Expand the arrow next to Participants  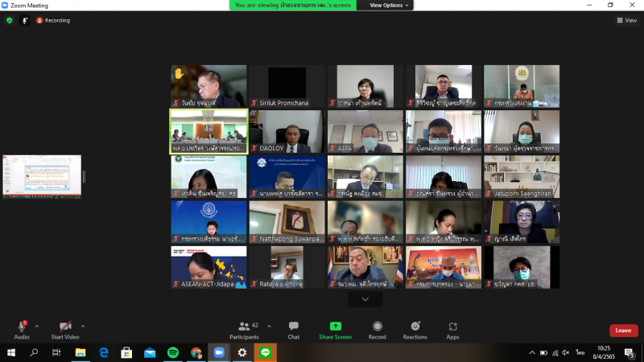point(269,327)
